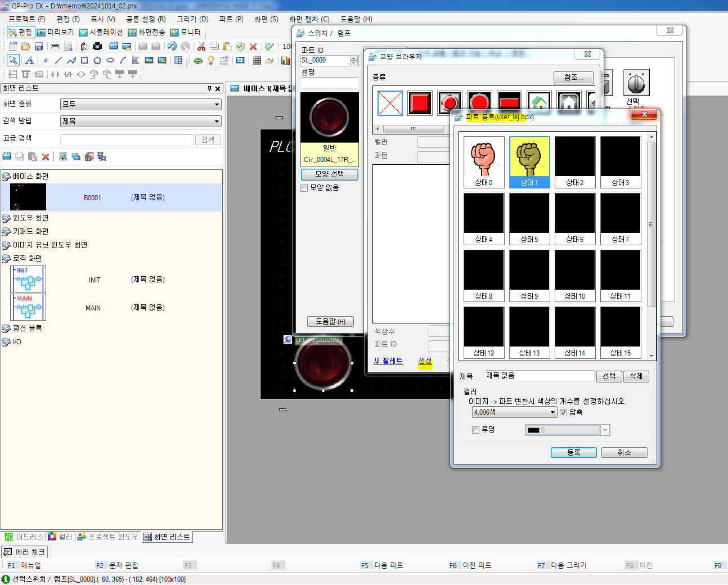This screenshot has width=728, height=585.
Task: Open the 파트 (P) menu
Action: pyautogui.click(x=231, y=19)
